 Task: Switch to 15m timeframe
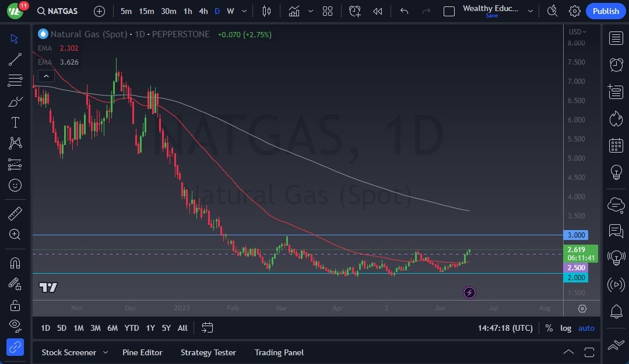pyautogui.click(x=146, y=11)
